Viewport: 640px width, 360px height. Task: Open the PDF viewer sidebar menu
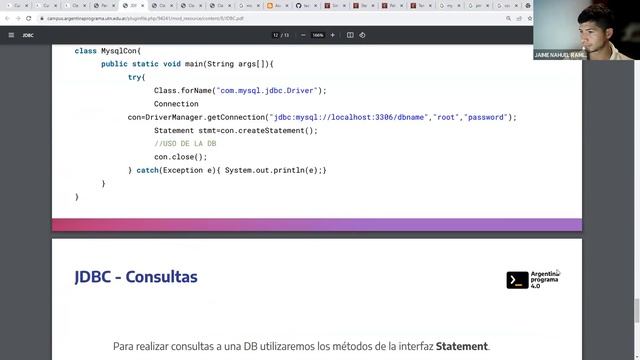[11, 35]
